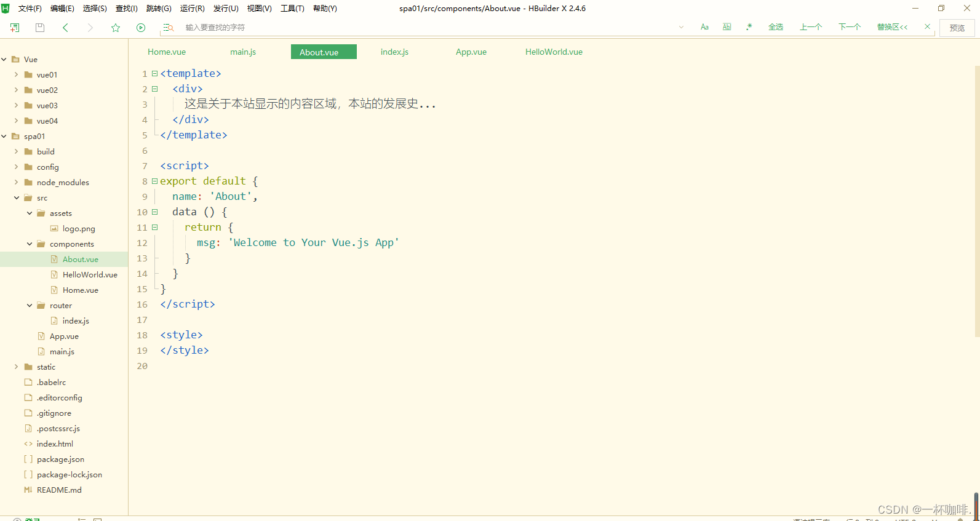Open the 工具(T) menu
980x521 pixels.
click(292, 9)
